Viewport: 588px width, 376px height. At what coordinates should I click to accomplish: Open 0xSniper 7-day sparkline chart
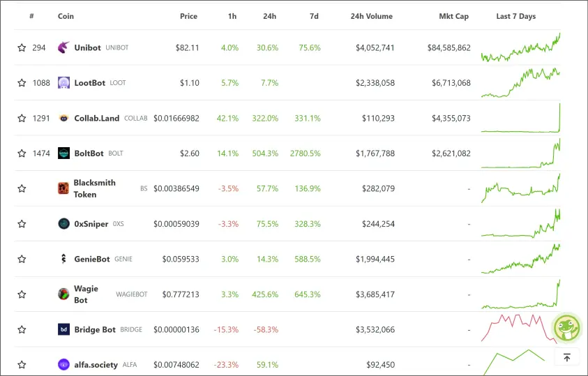coord(520,224)
